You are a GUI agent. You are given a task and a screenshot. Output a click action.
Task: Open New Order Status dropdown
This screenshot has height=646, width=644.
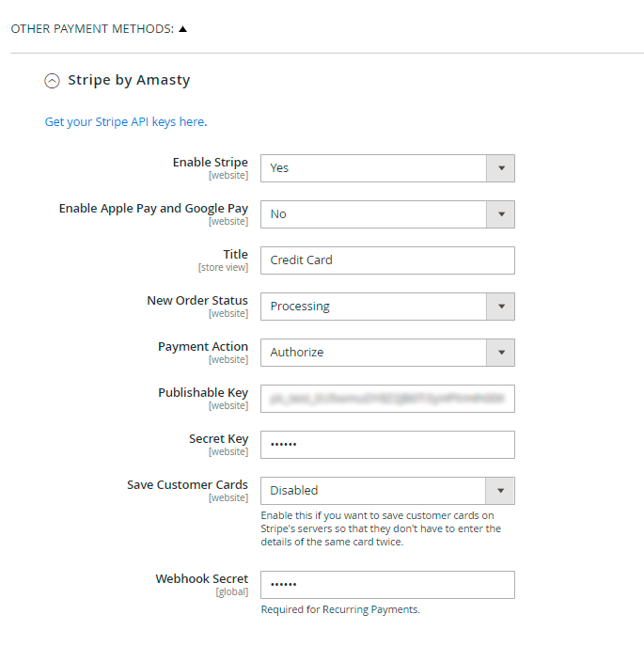[373, 307]
